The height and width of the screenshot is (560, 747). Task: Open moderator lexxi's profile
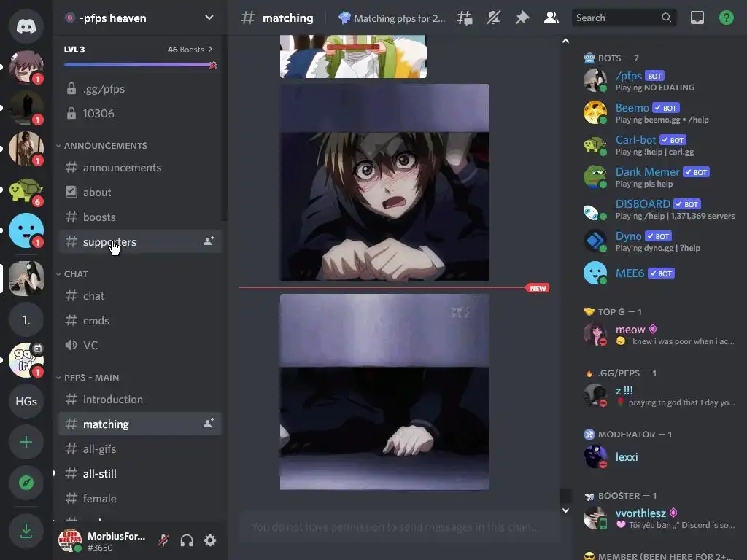point(660,457)
